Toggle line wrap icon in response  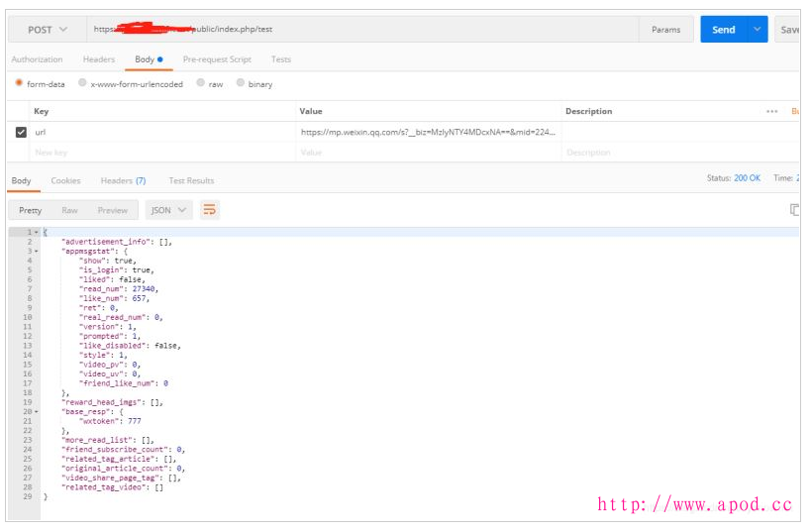pos(210,210)
